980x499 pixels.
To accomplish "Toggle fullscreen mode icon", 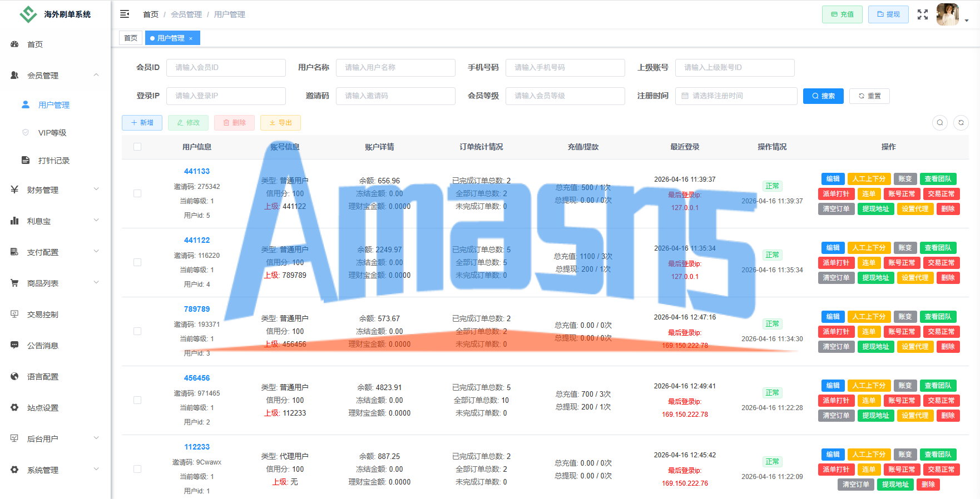I will pos(923,14).
